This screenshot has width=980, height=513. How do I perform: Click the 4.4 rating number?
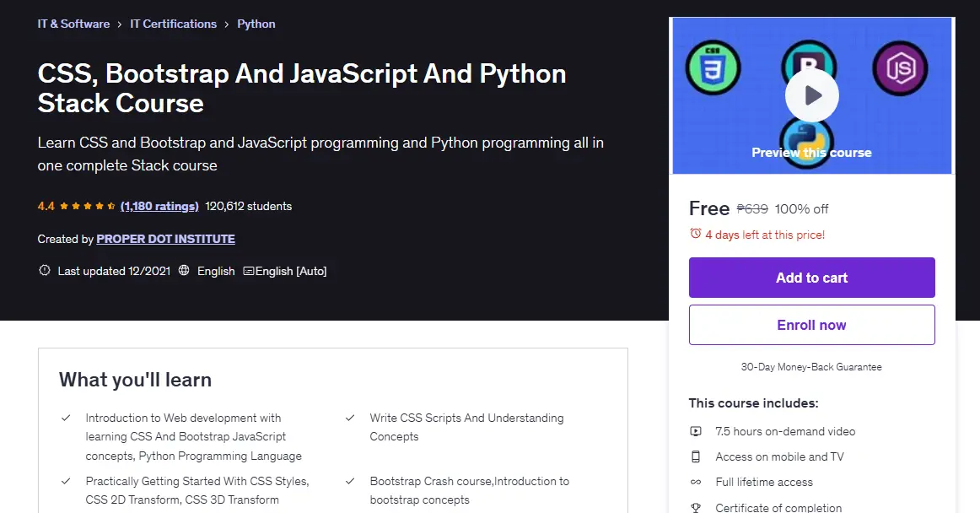pyautogui.click(x=46, y=206)
